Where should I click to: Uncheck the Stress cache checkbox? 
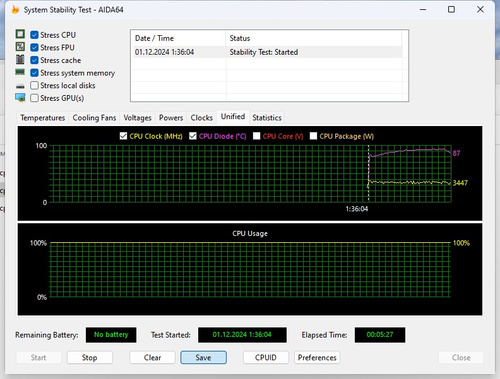click(x=34, y=60)
